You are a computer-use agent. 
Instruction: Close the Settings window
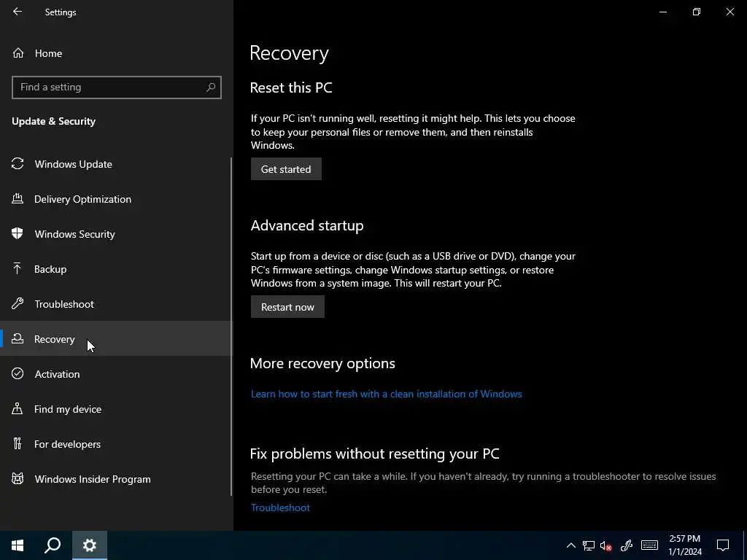[729, 12]
